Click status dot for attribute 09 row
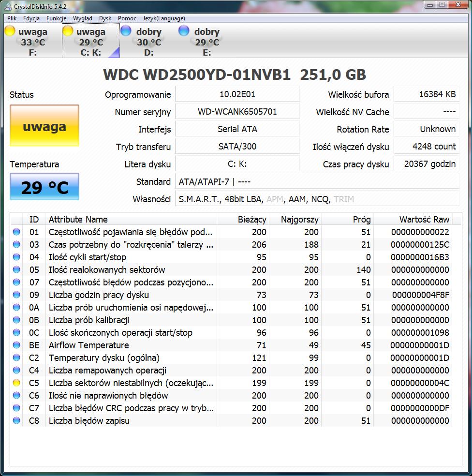Viewport: 472px width, 476px height. point(16,295)
